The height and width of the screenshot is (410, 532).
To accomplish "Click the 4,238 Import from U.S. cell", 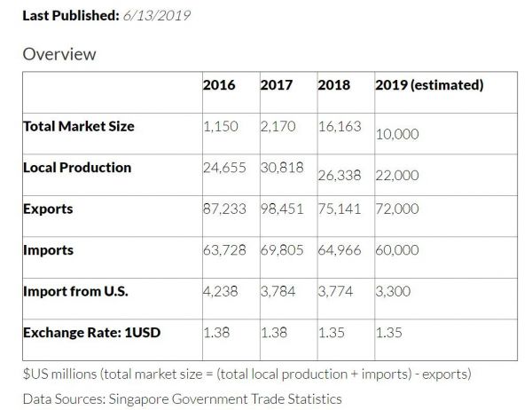I will [220, 291].
